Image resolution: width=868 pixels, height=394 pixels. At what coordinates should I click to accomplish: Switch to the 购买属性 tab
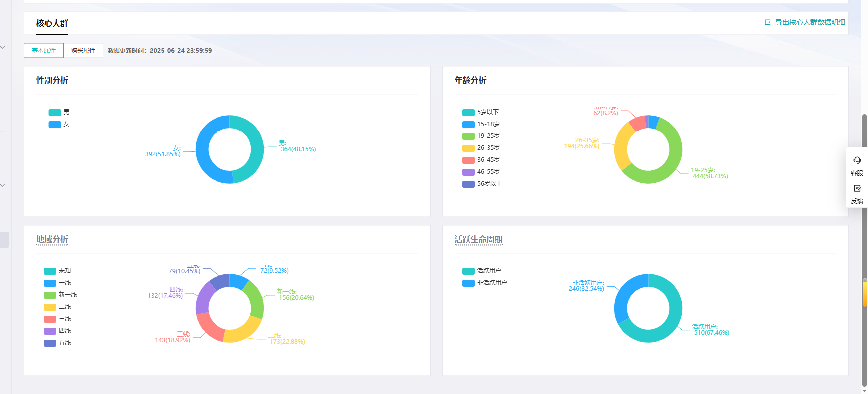tap(83, 51)
